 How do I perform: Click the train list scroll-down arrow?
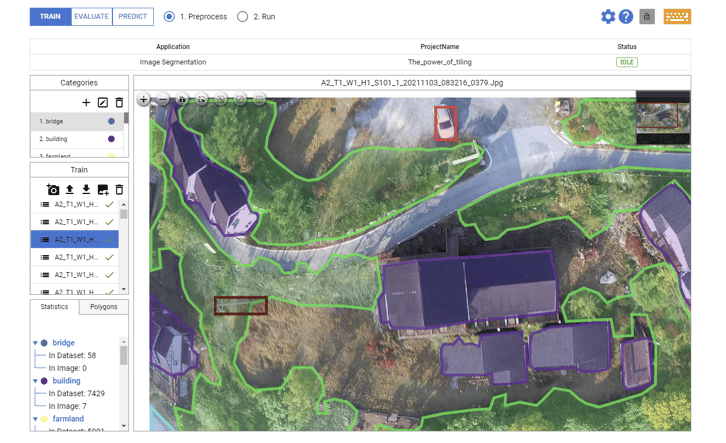124,289
